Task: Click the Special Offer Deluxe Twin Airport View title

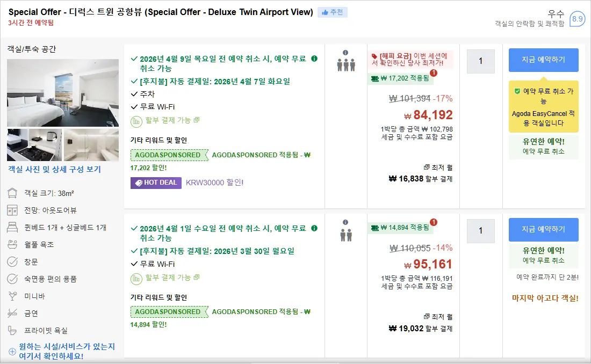Action: [x=161, y=12]
